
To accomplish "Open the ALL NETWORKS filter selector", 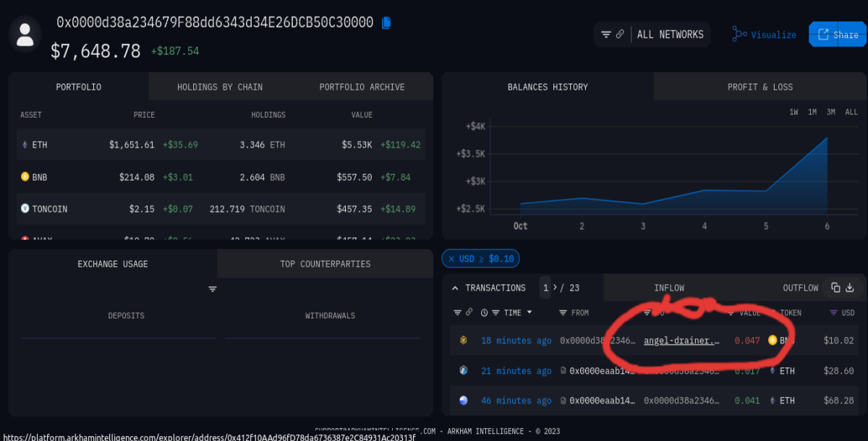I will [x=652, y=34].
